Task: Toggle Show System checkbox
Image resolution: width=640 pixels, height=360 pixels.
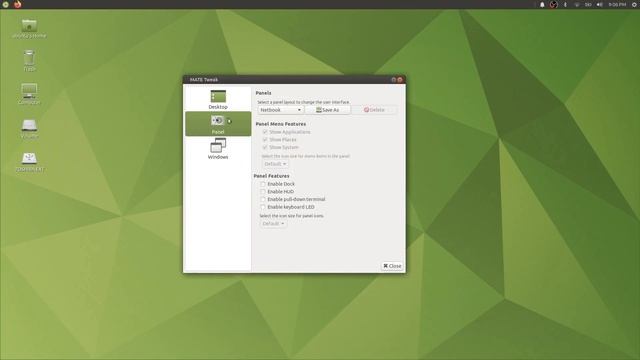Action: tap(265, 147)
